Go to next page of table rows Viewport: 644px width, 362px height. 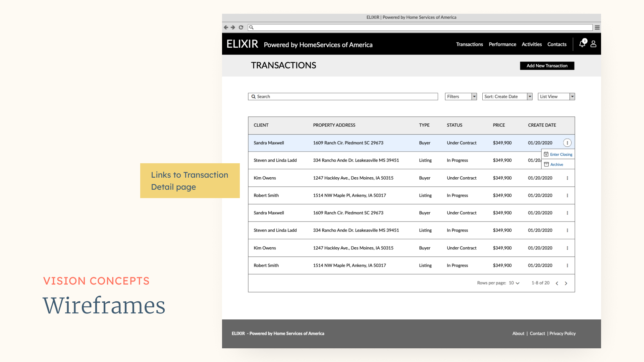click(x=566, y=283)
